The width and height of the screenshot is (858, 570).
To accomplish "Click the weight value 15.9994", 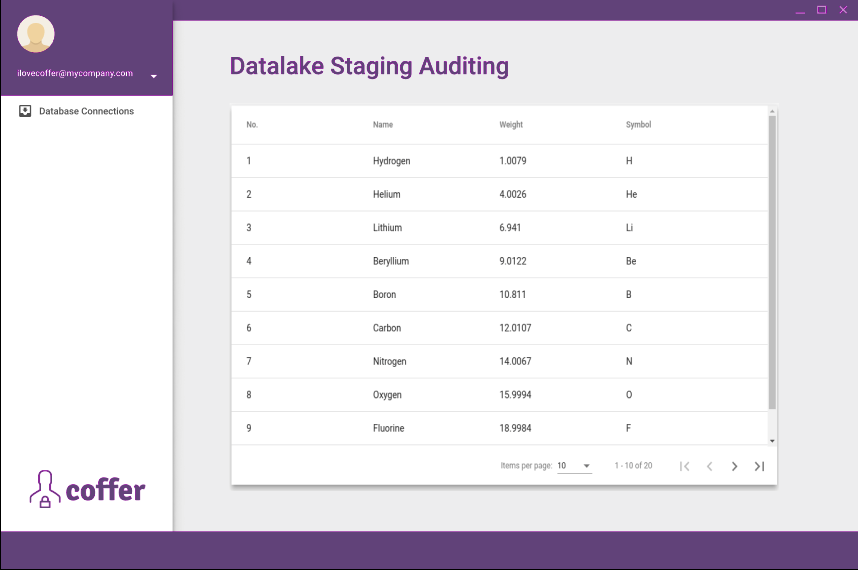I will click(515, 394).
